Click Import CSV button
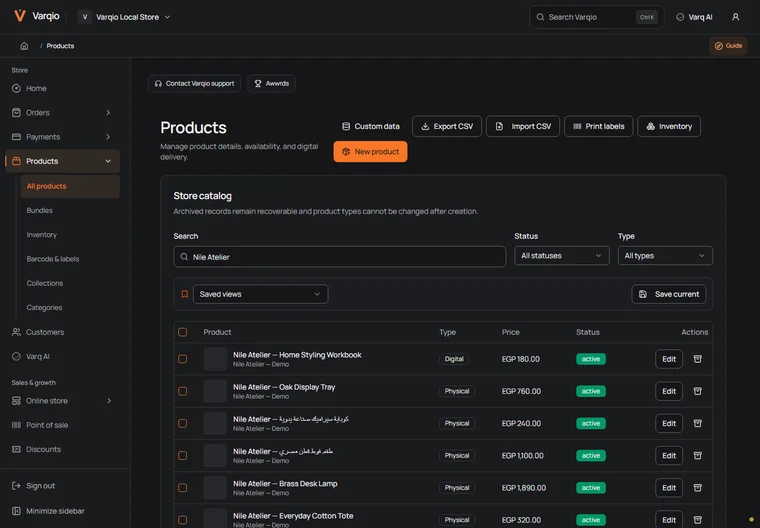Image resolution: width=760 pixels, height=528 pixels. (523, 126)
